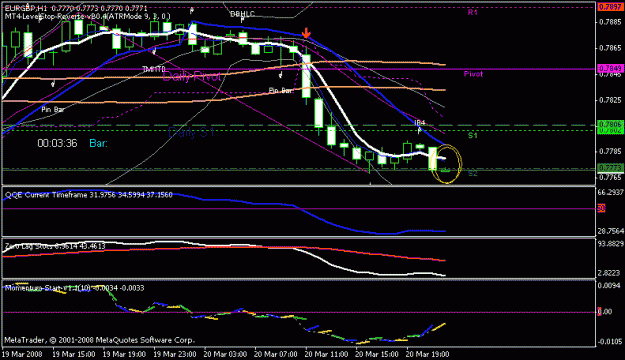Click the Zero Lag Stoch indicator label
This screenshot has height=360, width=625.
(x=55, y=246)
